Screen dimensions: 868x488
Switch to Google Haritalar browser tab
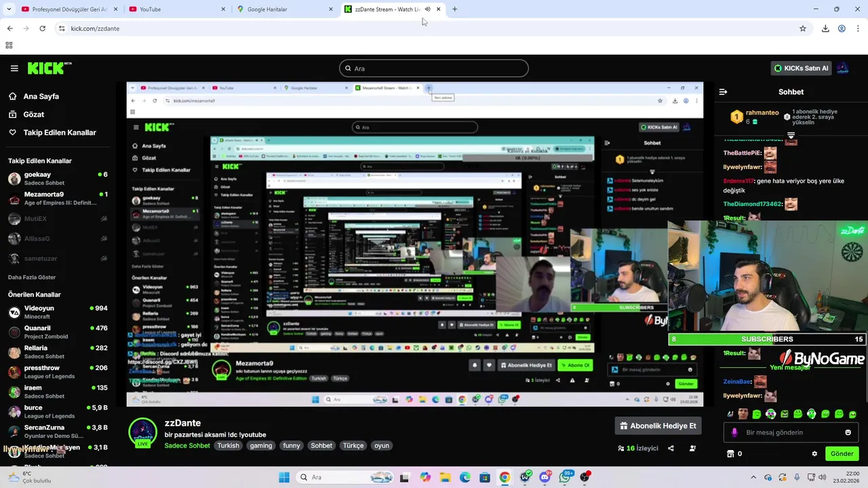pos(285,9)
